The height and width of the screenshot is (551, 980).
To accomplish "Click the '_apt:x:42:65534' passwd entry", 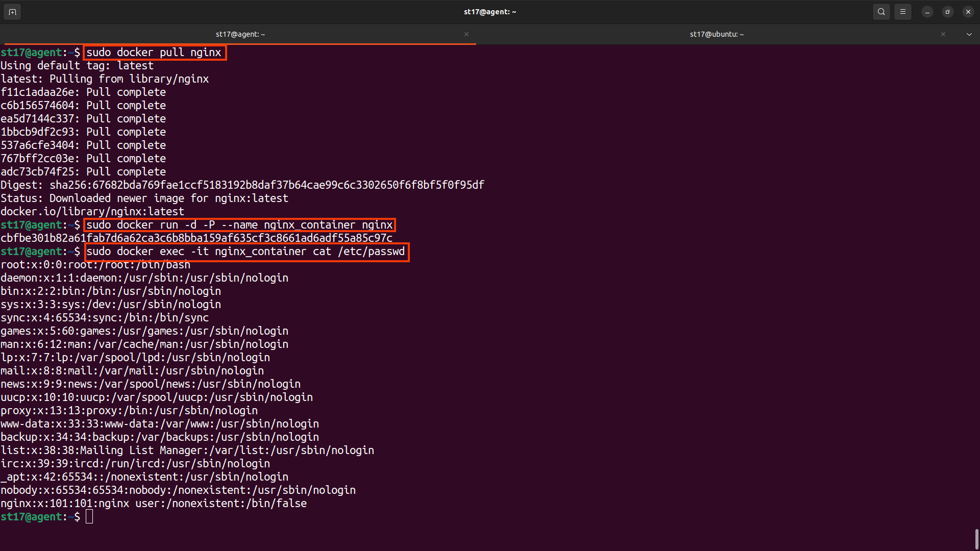I will click(144, 477).
